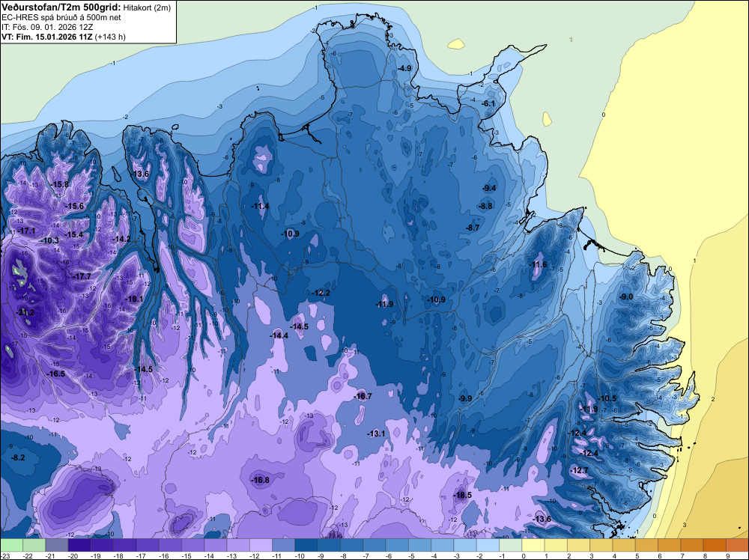Image resolution: width=749 pixels, height=560 pixels.
Task: Select the -10.5 temperature value
Action: tap(607, 398)
